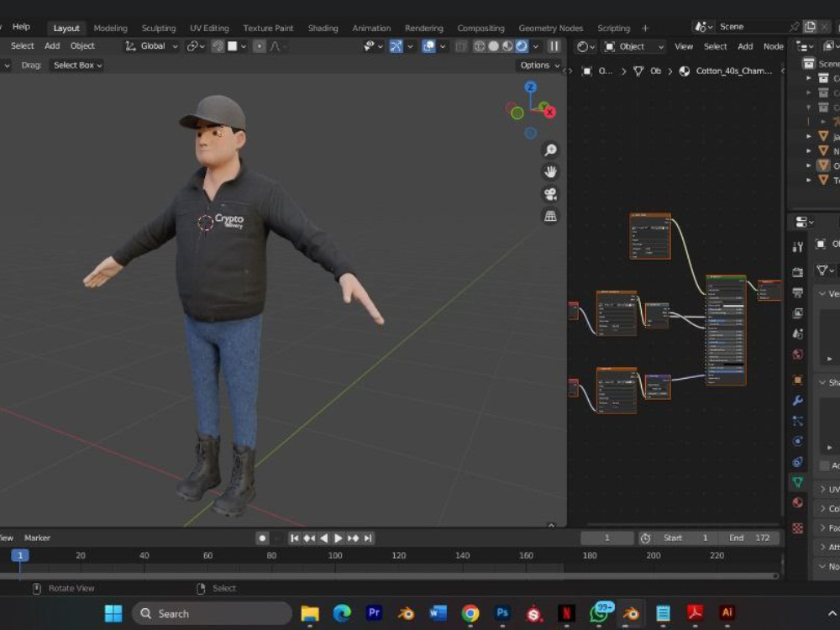Image resolution: width=840 pixels, height=630 pixels.
Task: Open the Tool properties tab
Action: coord(798,247)
